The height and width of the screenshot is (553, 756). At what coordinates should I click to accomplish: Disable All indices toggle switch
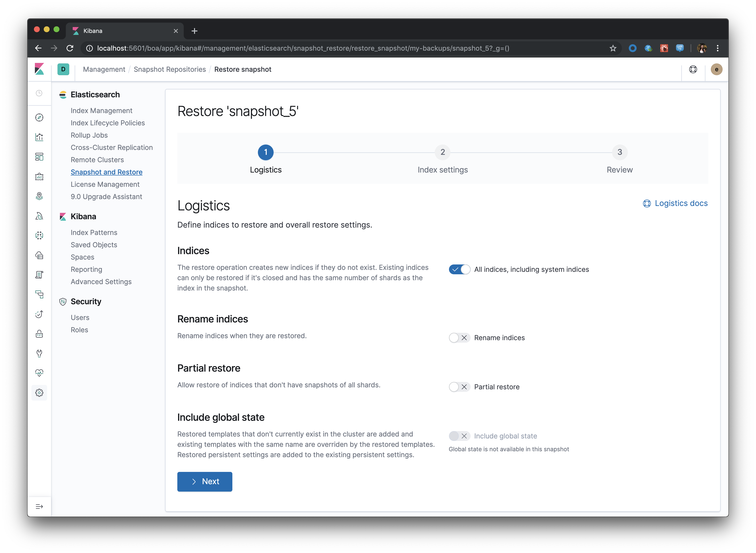459,269
